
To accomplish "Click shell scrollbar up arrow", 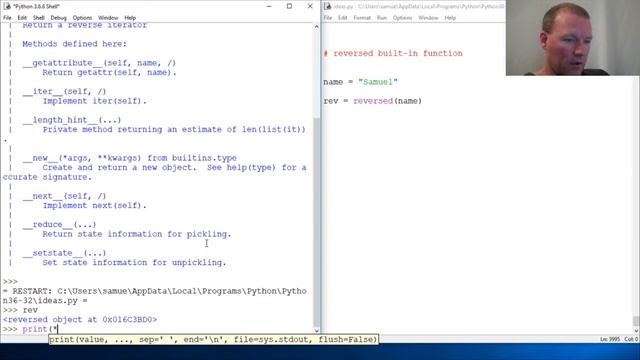I will click(x=316, y=27).
